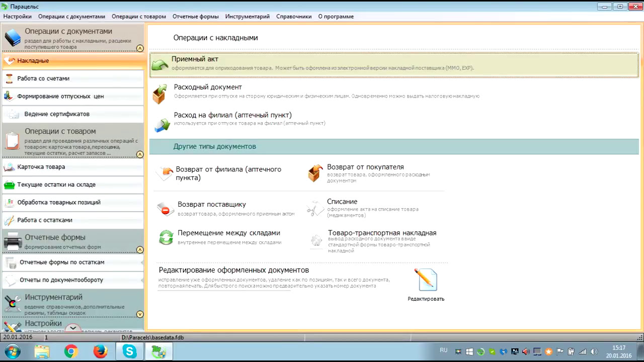Click the Перемещение между складами green arrows icon
The width and height of the screenshot is (644, 362).
pos(166,237)
